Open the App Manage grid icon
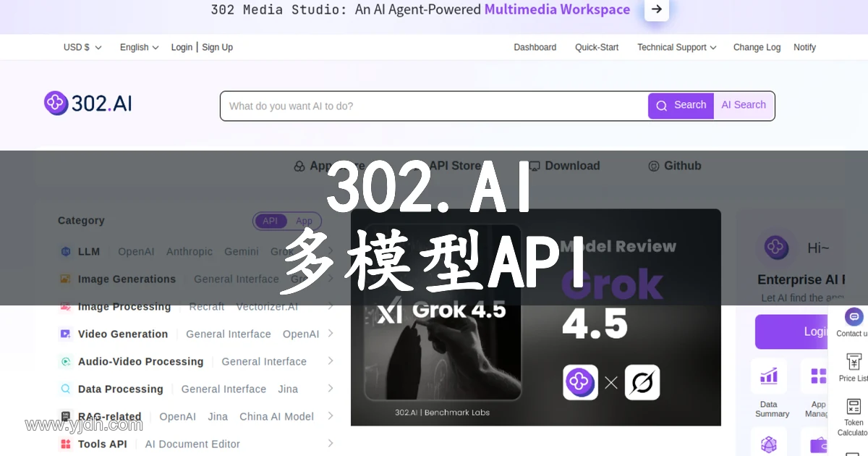This screenshot has width=868, height=456. (818, 376)
